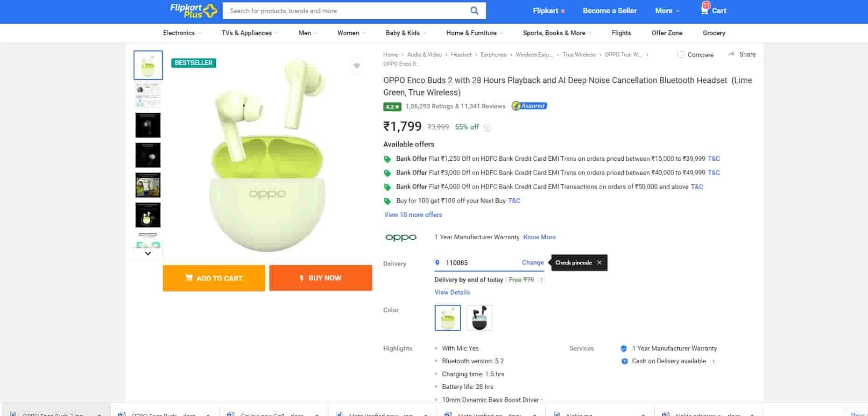The width and height of the screenshot is (868, 416).
Task: Open the shopping cart icon
Action: 705,10
